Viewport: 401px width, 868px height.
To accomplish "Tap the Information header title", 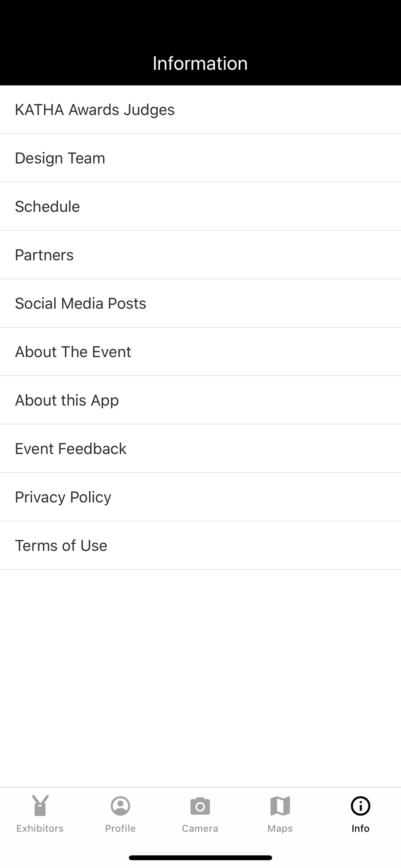I will [200, 63].
